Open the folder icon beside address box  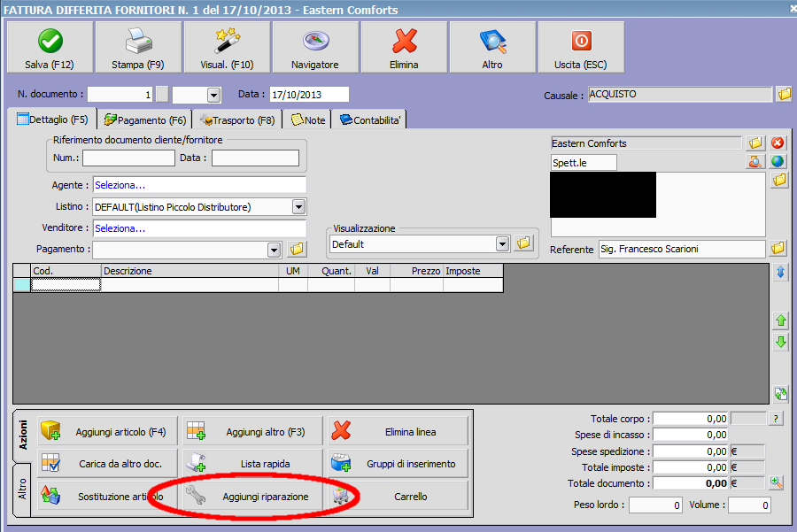[x=779, y=180]
